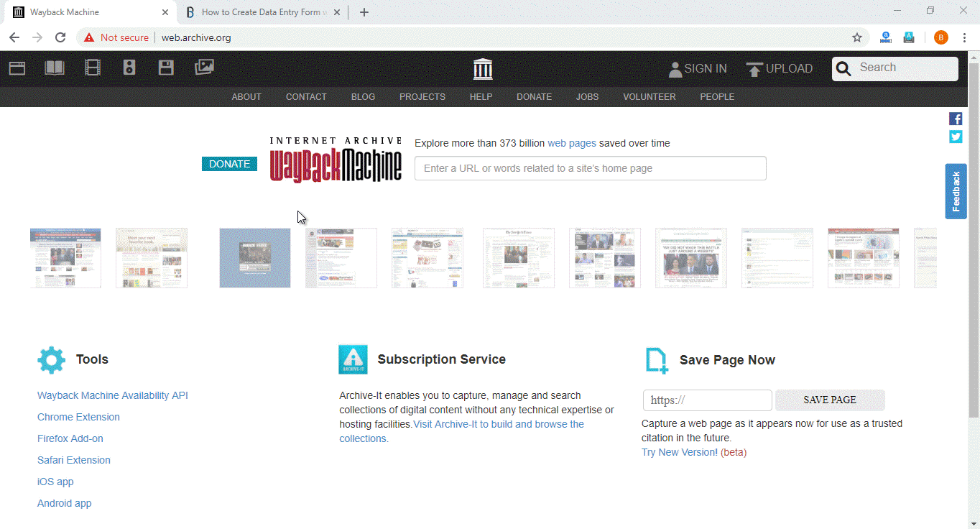Viewport: 980px width, 529px height.
Task: Follow the 'web pages' link
Action: [x=572, y=143]
